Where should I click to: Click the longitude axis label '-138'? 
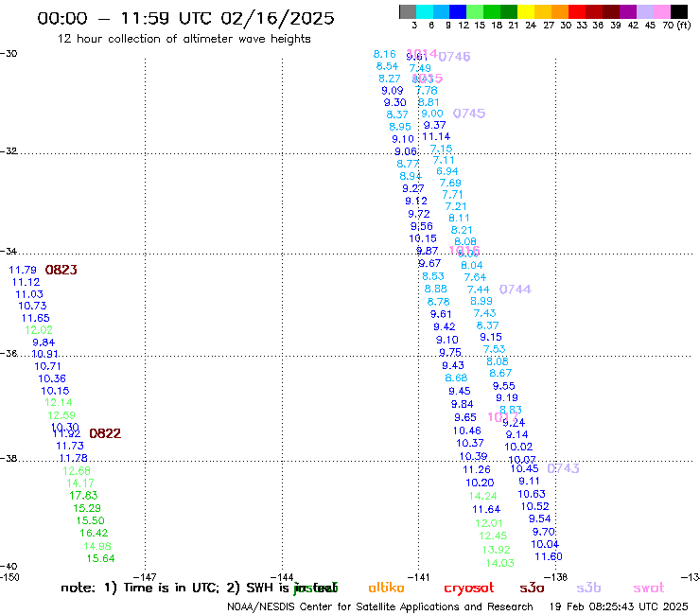[556, 577]
